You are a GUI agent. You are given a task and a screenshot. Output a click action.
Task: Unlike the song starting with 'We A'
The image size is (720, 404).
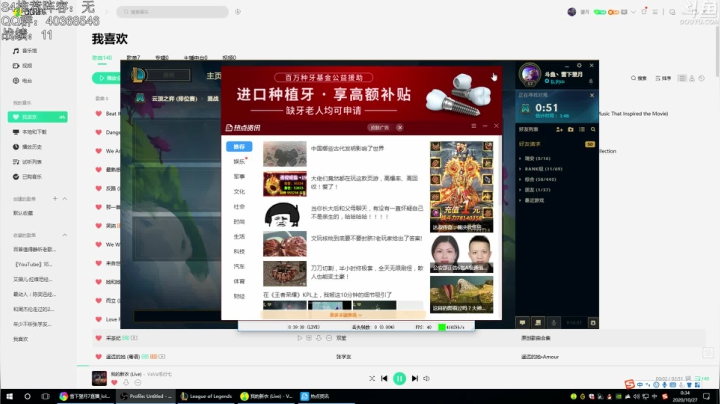98,151
